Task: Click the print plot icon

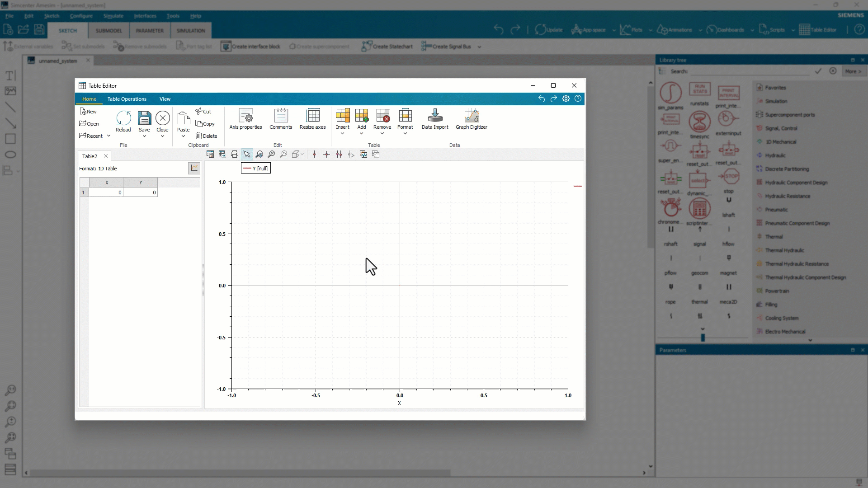Action: (234, 155)
